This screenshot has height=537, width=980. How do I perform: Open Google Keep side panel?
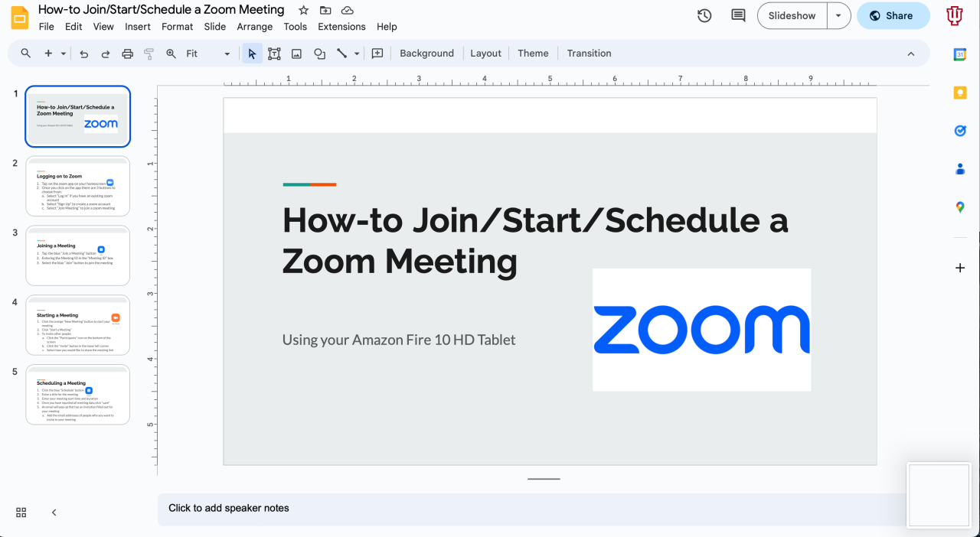tap(960, 93)
